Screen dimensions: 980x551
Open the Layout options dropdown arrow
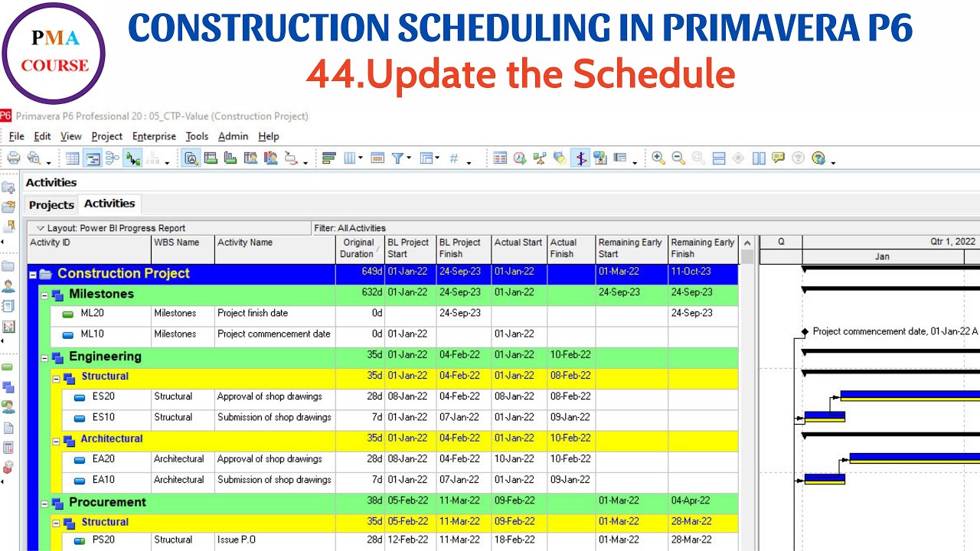click(41, 228)
